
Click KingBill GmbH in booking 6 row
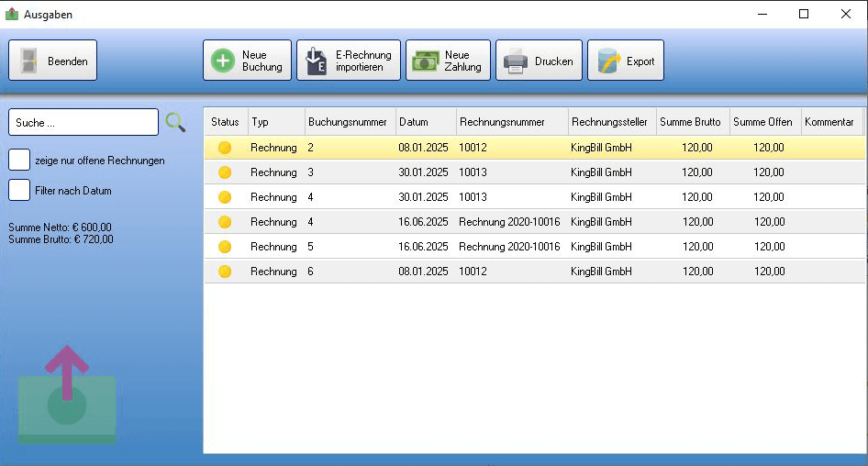601,272
